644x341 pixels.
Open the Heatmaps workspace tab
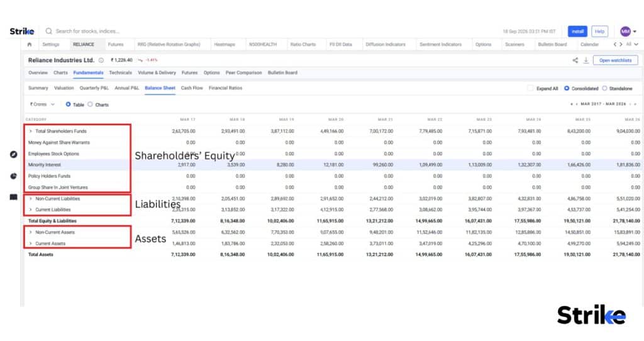point(225,45)
